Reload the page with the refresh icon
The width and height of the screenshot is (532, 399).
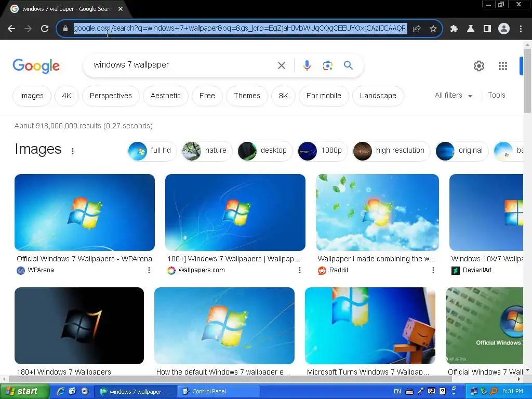[45, 29]
